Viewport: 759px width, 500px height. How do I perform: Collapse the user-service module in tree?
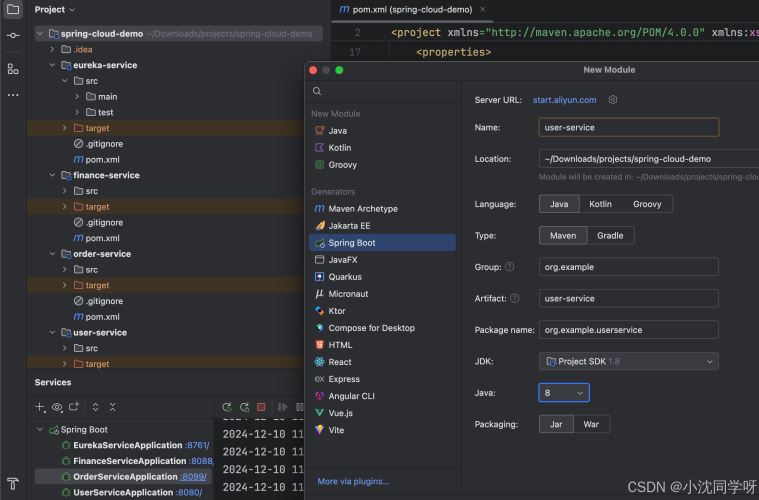52,333
